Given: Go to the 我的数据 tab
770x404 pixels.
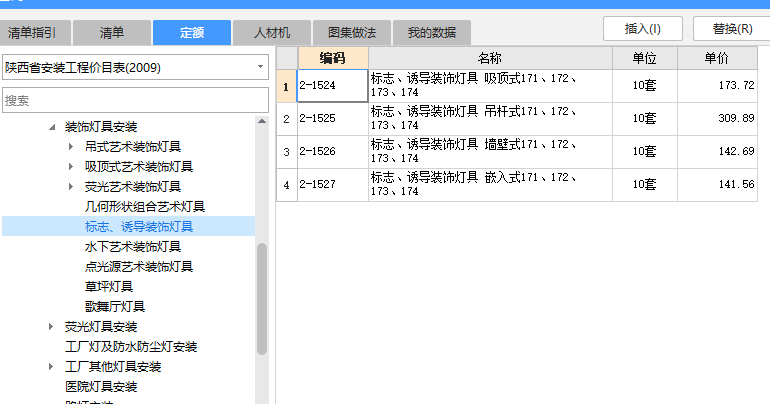Looking at the screenshot, I should tap(432, 33).
